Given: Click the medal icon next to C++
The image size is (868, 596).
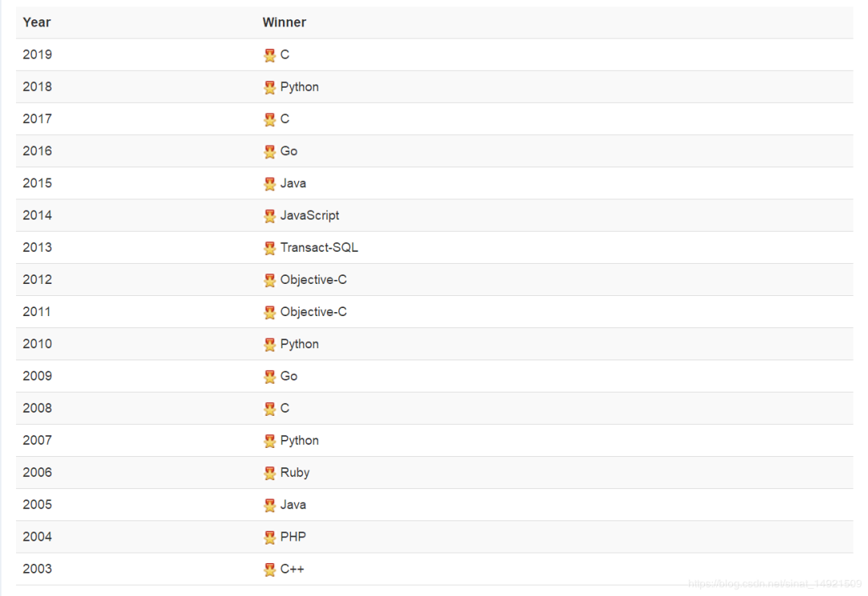Looking at the screenshot, I should [x=269, y=569].
